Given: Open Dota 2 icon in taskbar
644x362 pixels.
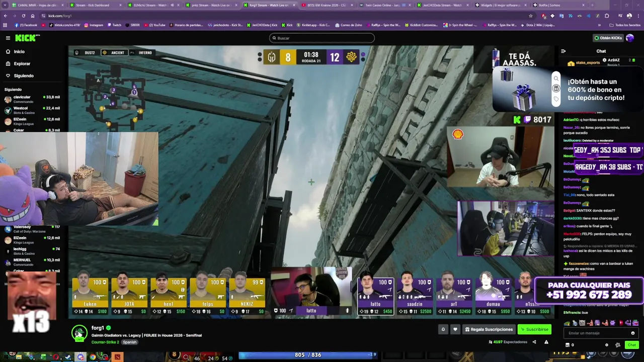Looking at the screenshot, I should point(117,357).
